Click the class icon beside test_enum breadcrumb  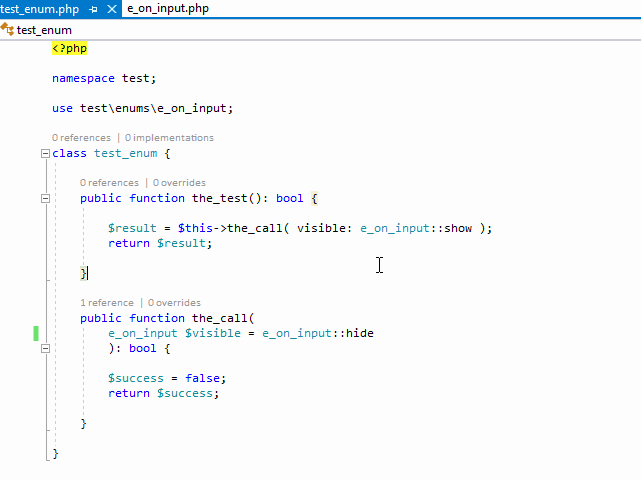coord(7,30)
